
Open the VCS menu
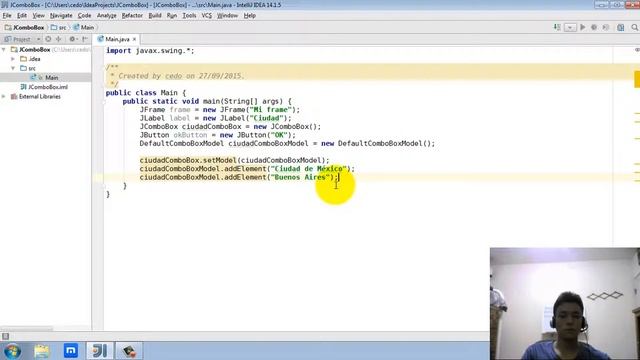(207, 16)
